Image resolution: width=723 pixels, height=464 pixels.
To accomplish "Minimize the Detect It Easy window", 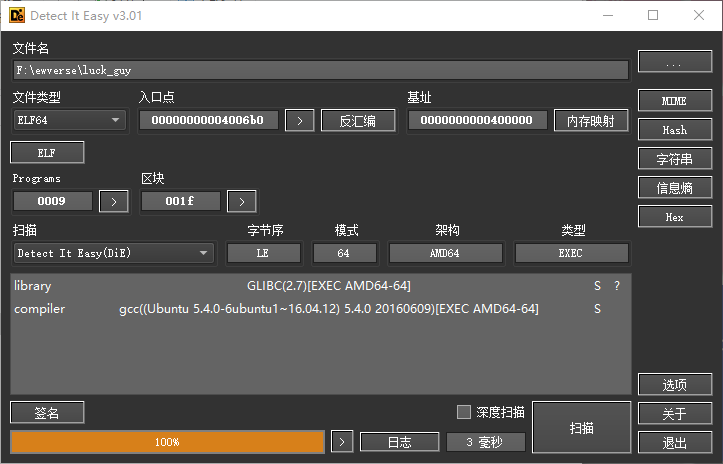I will (x=608, y=16).
